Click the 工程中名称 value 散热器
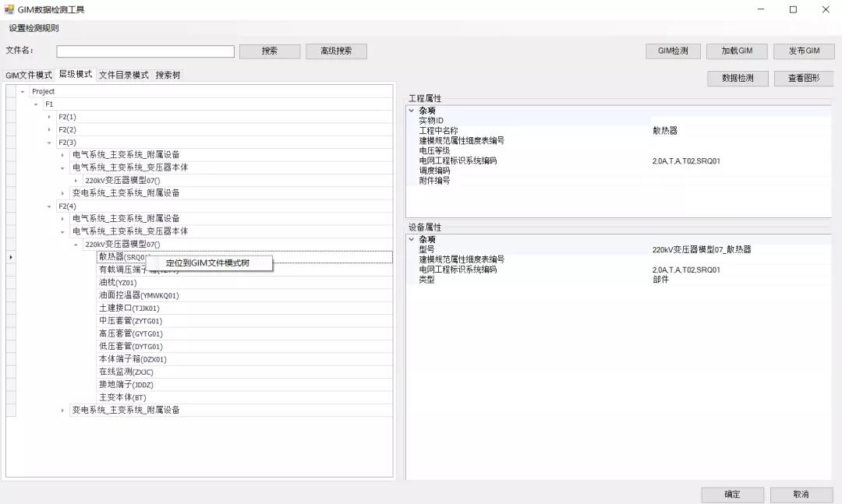This screenshot has height=504, width=842. [665, 130]
